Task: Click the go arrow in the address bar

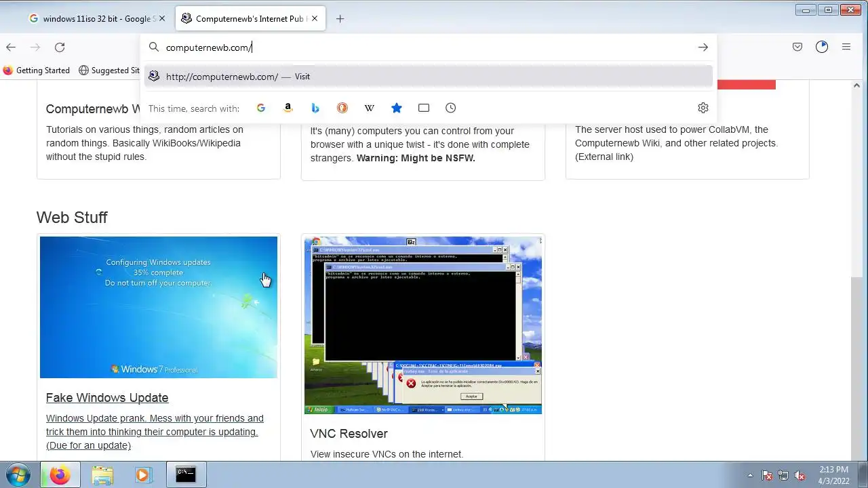Action: pyautogui.click(x=703, y=47)
